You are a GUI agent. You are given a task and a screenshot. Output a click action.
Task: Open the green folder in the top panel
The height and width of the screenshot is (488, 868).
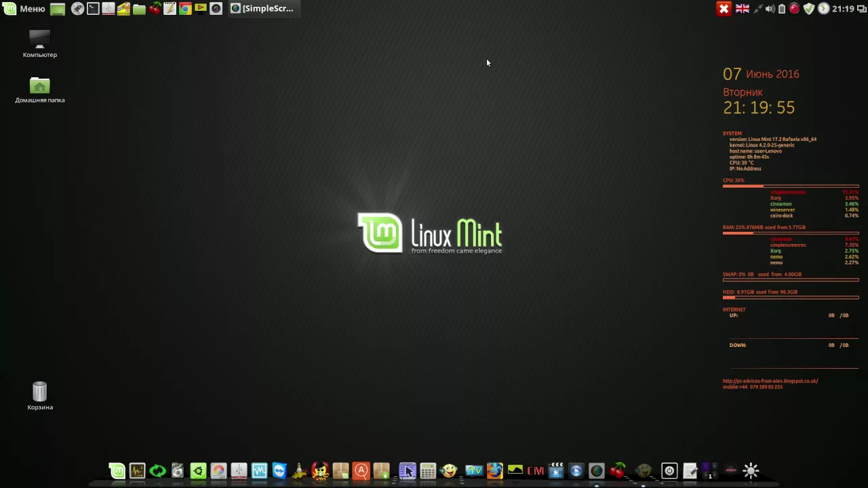click(139, 9)
